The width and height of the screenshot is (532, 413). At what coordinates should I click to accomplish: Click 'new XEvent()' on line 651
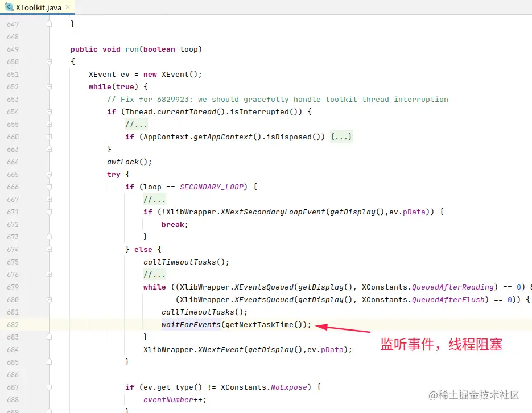click(x=170, y=75)
